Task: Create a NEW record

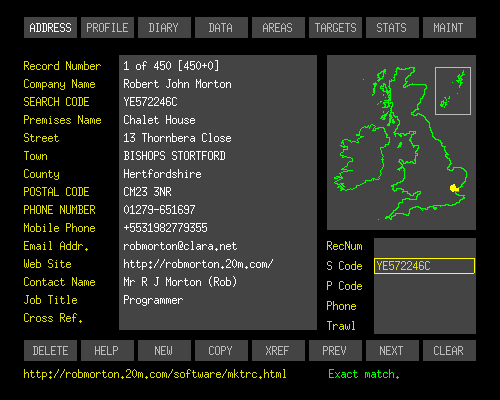Action: pos(164,350)
